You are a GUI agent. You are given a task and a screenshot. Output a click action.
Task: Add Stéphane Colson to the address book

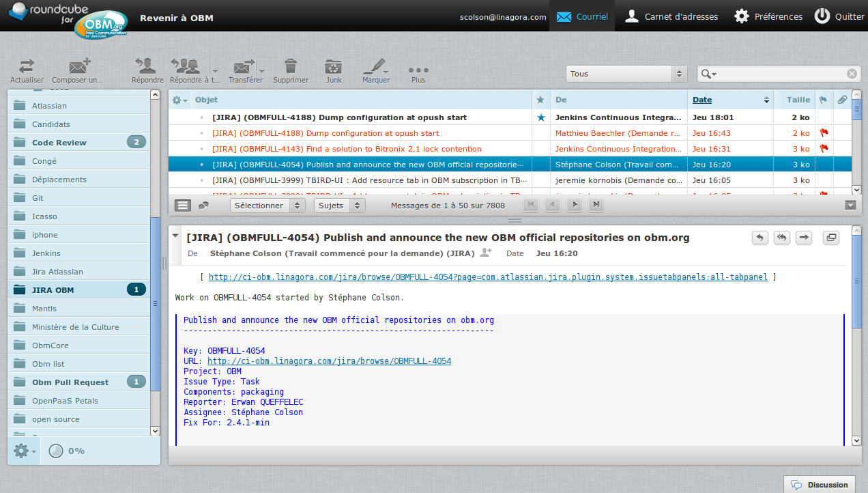pos(486,253)
